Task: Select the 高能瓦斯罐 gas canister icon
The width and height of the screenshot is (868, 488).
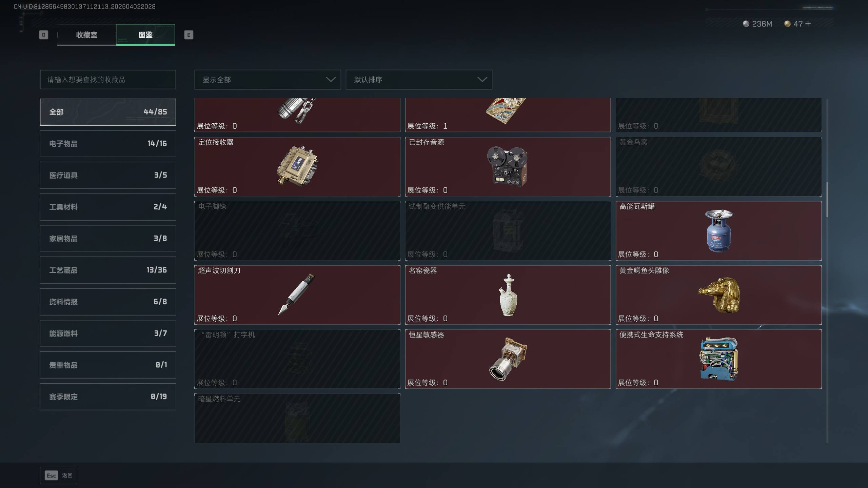Action: tap(718, 230)
